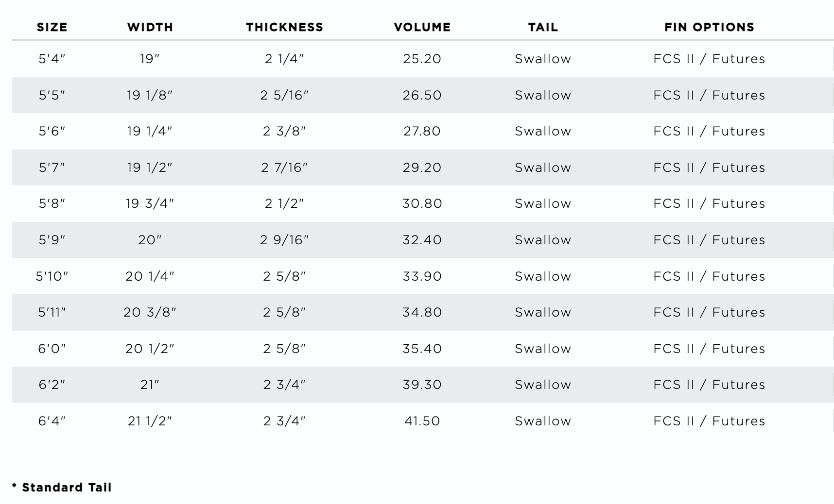Select the 5'8" size row
This screenshot has height=504, width=834.
pyautogui.click(x=52, y=203)
